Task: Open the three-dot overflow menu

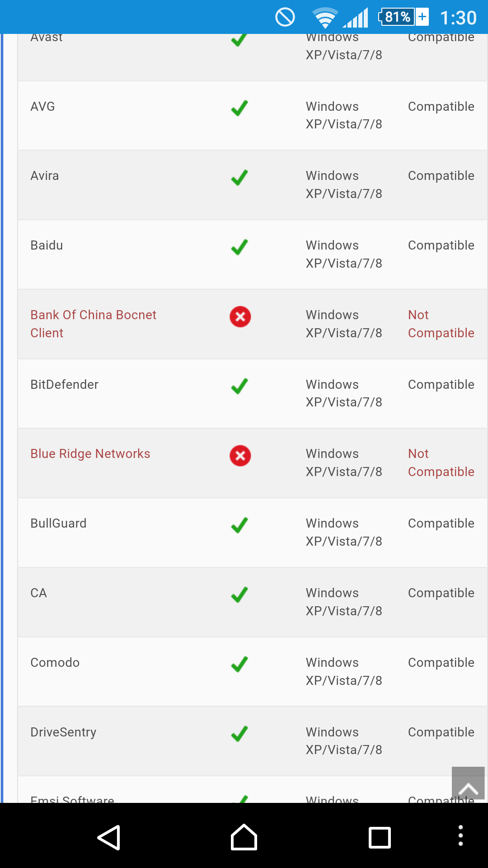Action: click(460, 835)
